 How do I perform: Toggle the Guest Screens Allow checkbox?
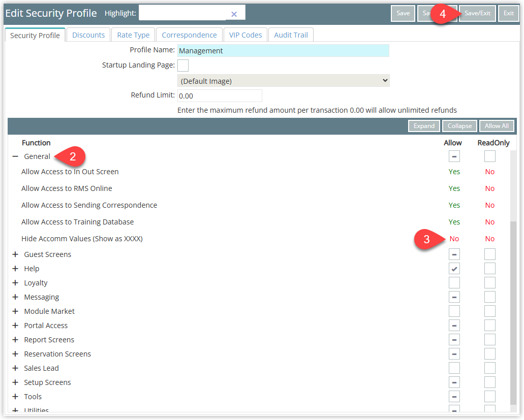click(x=454, y=254)
